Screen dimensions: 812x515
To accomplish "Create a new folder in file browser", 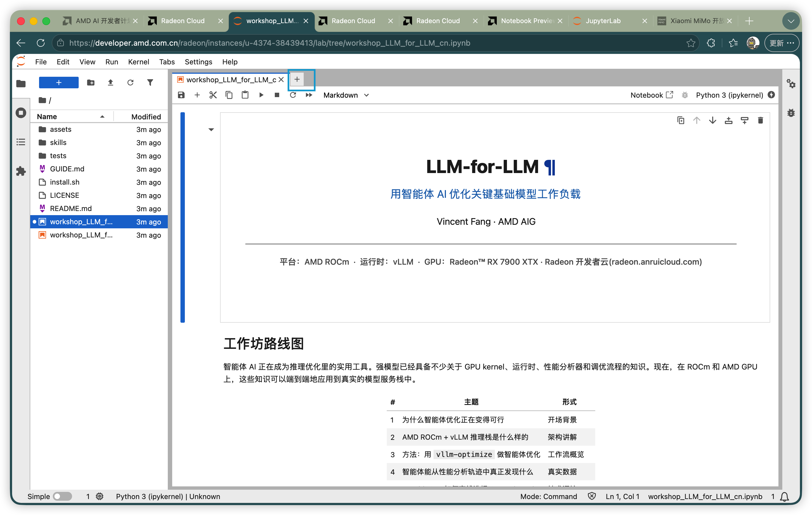I will pyautogui.click(x=91, y=83).
